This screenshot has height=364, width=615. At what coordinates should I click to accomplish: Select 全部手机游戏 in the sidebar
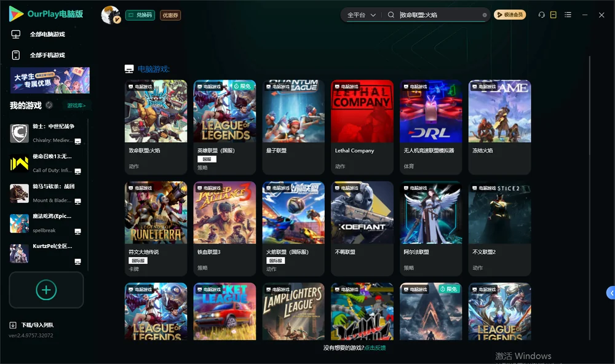pos(47,55)
